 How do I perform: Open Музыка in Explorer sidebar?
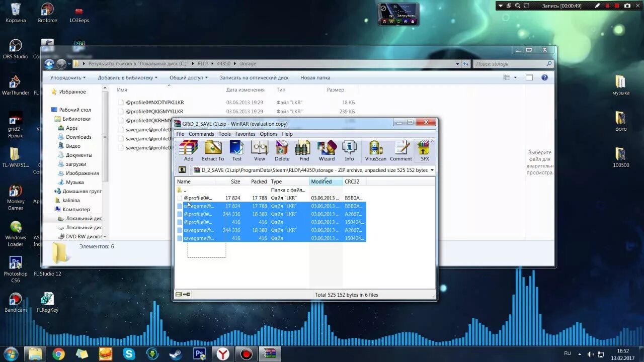(75, 182)
